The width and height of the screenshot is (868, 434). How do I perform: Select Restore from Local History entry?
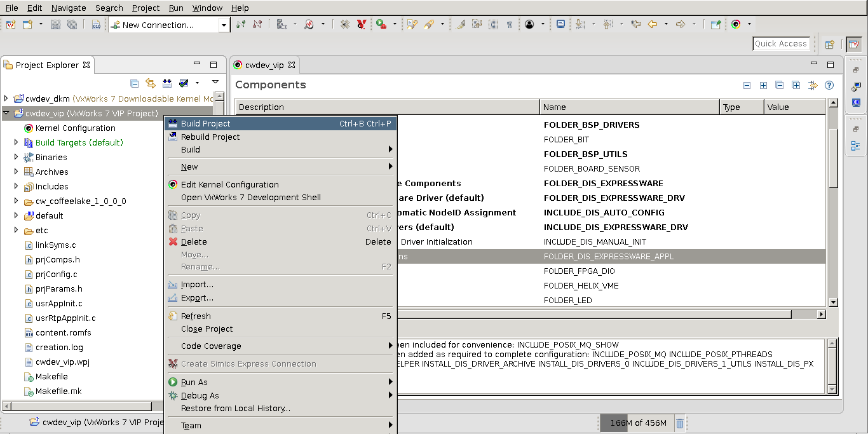pyautogui.click(x=280, y=408)
